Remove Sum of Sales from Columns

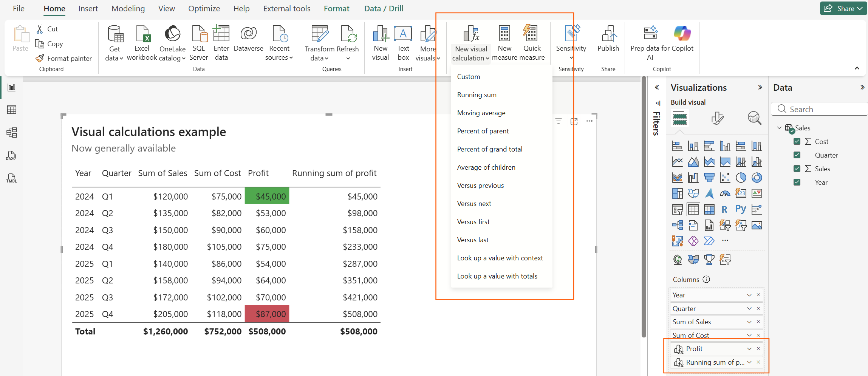coord(758,322)
